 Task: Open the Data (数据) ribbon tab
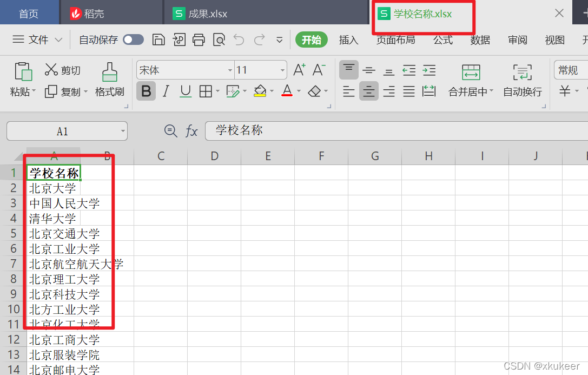pos(480,40)
